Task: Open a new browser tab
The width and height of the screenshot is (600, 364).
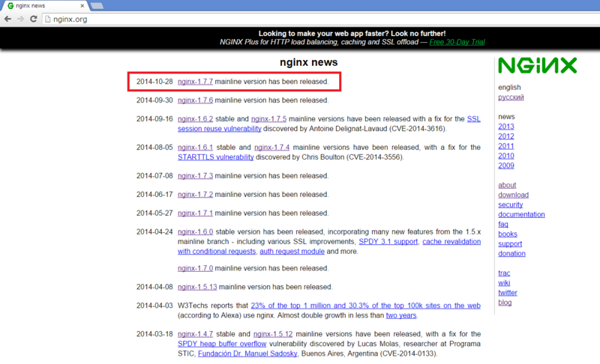Action: pos(97,6)
